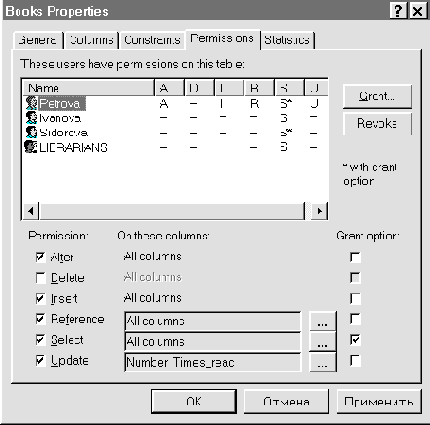The image size is (430, 425).
Task: Switch to the Columns tab
Action: pos(91,40)
